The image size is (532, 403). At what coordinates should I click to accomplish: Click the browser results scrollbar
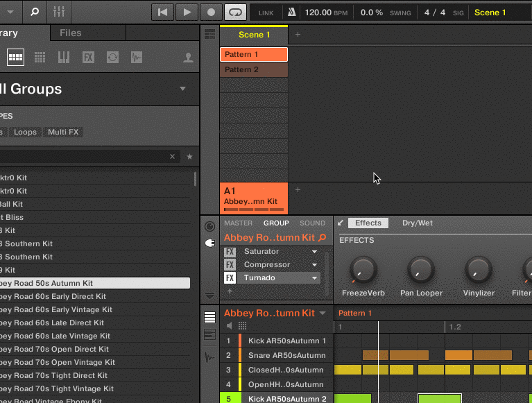[x=195, y=179]
